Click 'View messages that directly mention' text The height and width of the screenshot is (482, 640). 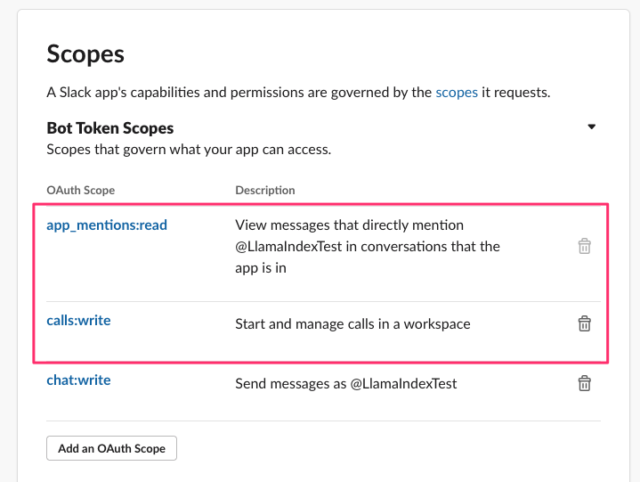point(349,225)
